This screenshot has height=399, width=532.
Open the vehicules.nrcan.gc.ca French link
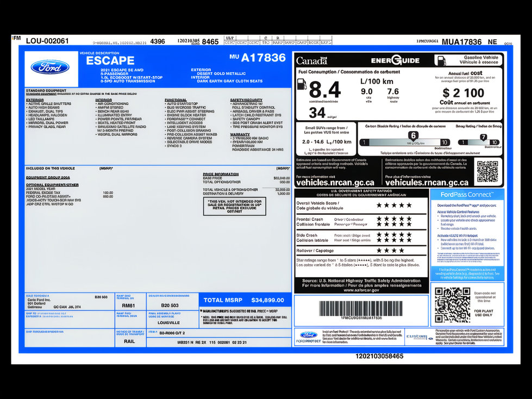point(427,183)
